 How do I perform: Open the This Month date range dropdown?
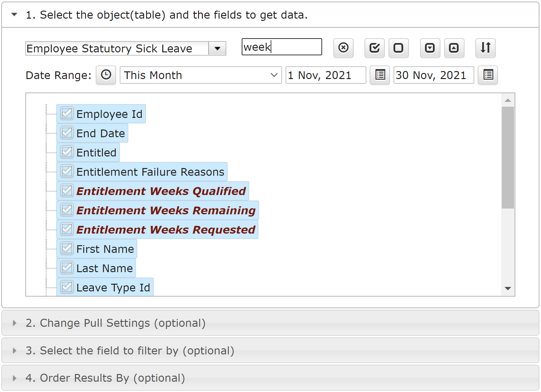coord(201,75)
